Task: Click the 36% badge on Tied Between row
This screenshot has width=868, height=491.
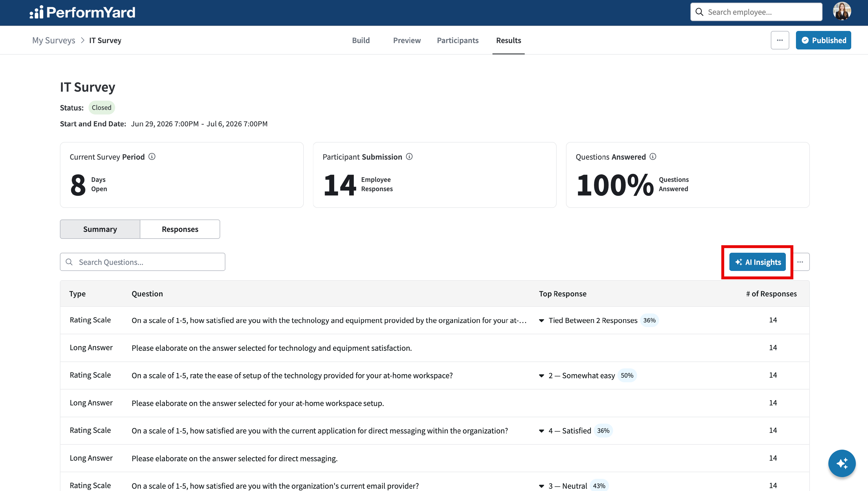Action: click(x=649, y=320)
